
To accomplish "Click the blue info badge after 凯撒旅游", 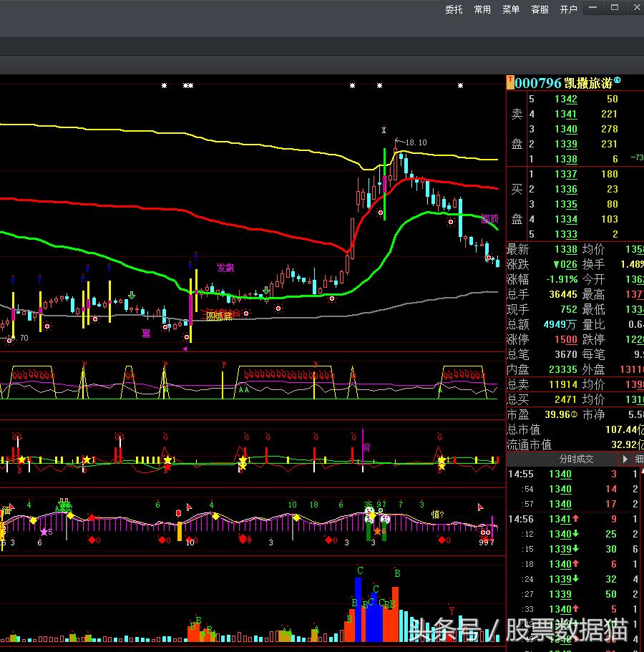I will tap(618, 82).
